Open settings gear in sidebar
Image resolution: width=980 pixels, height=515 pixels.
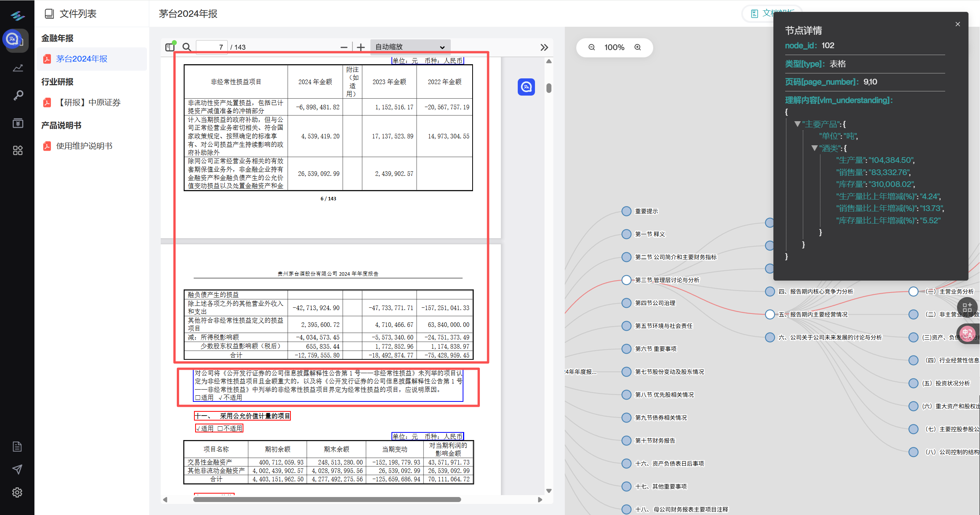(17, 492)
